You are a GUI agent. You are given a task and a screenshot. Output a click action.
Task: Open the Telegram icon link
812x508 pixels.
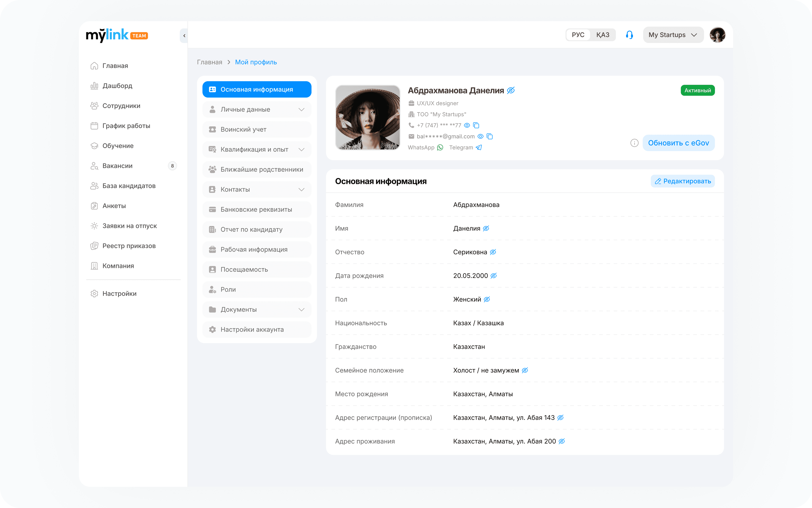tap(479, 148)
